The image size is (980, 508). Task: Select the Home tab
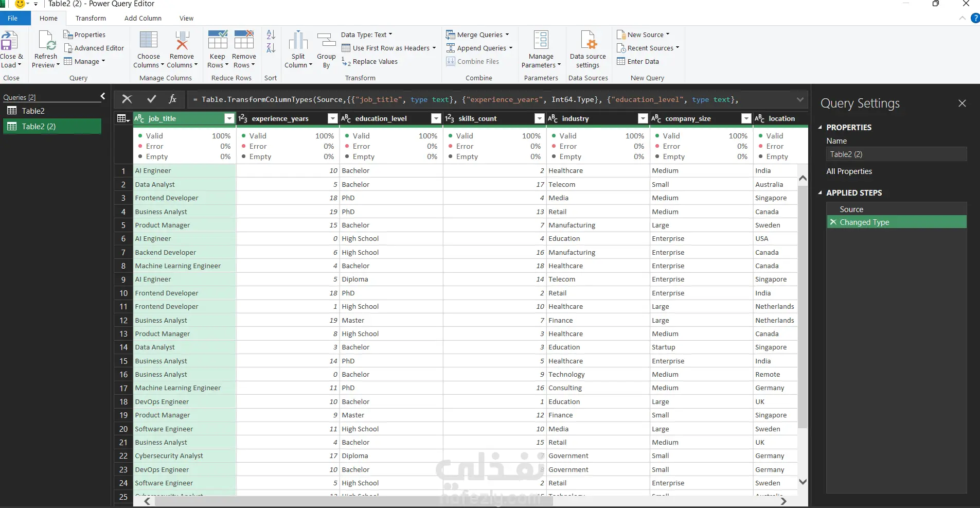click(x=49, y=18)
